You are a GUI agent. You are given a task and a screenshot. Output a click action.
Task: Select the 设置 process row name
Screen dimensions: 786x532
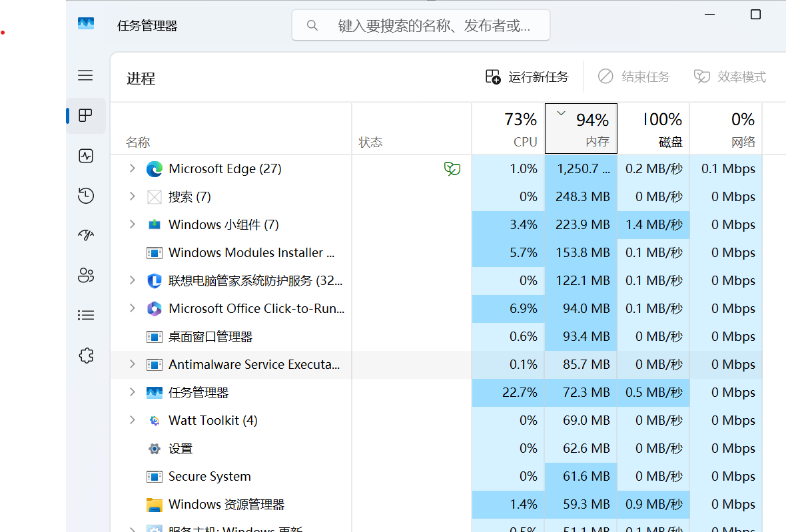tap(181, 448)
